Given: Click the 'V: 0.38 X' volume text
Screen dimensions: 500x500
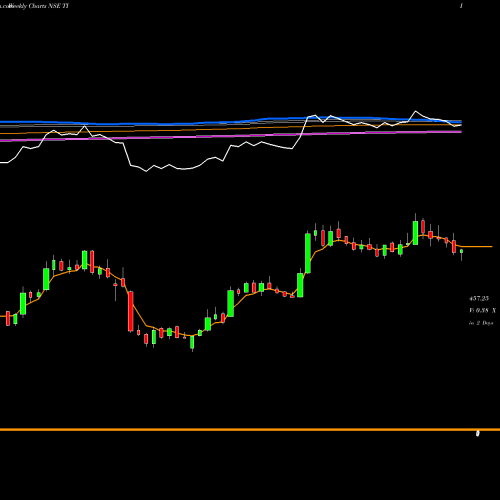Looking at the screenshot, I should pos(482,310).
